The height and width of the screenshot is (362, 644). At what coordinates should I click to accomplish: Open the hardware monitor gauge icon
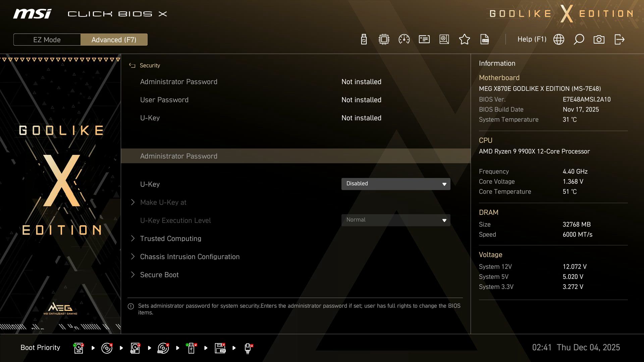click(404, 39)
